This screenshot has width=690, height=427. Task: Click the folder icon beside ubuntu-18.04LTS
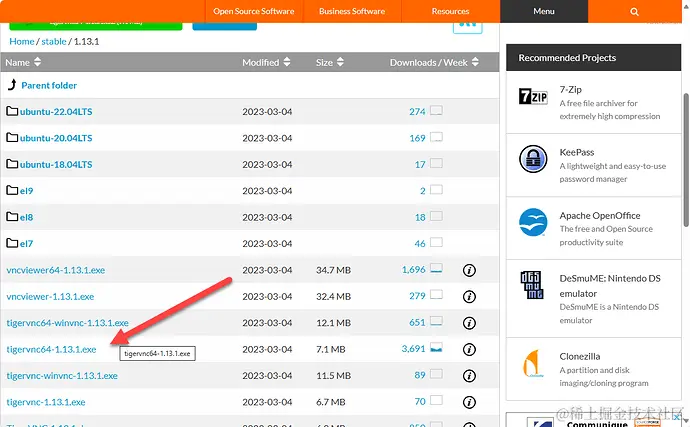click(x=12, y=164)
